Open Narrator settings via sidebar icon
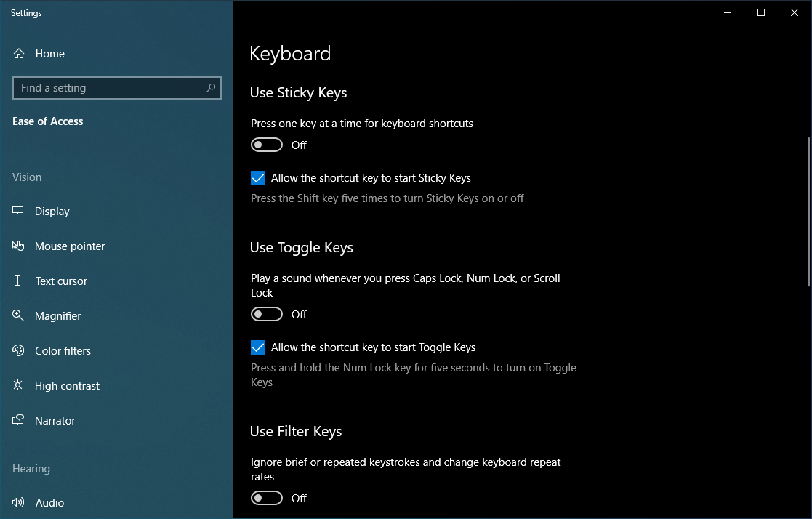The height and width of the screenshot is (519, 812). point(19,420)
